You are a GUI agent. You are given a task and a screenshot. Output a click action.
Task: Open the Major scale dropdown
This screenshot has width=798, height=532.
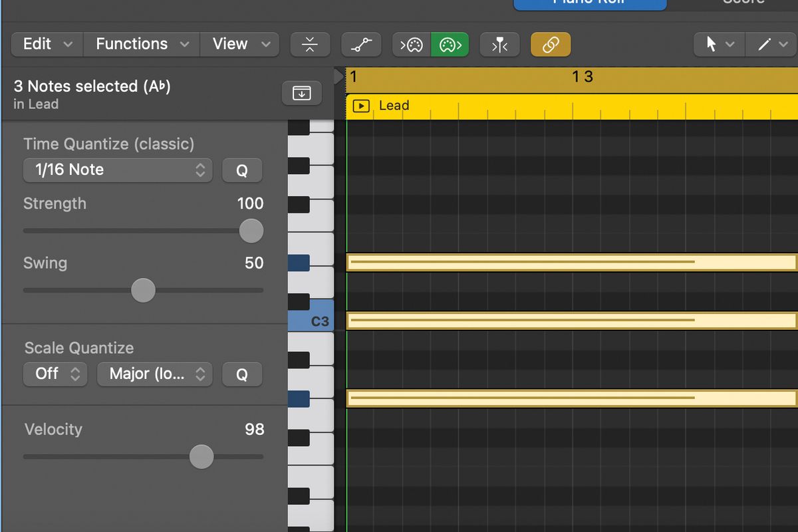point(154,374)
